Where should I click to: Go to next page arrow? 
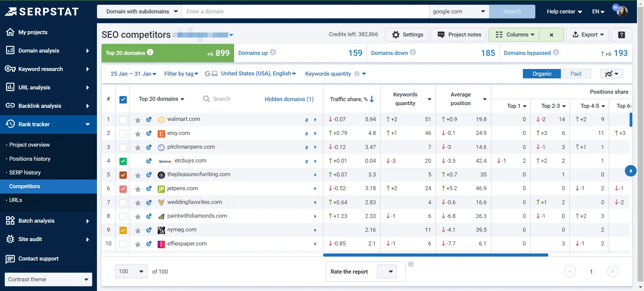tap(613, 271)
